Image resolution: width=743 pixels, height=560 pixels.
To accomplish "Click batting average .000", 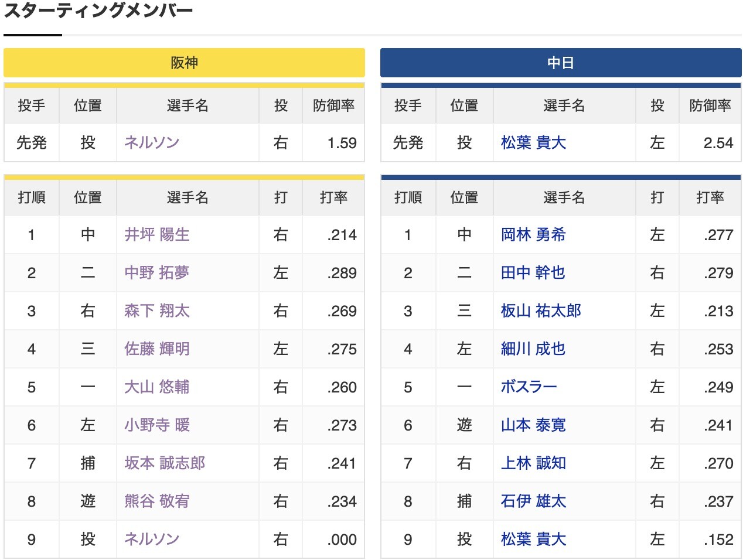I will pyautogui.click(x=342, y=539).
